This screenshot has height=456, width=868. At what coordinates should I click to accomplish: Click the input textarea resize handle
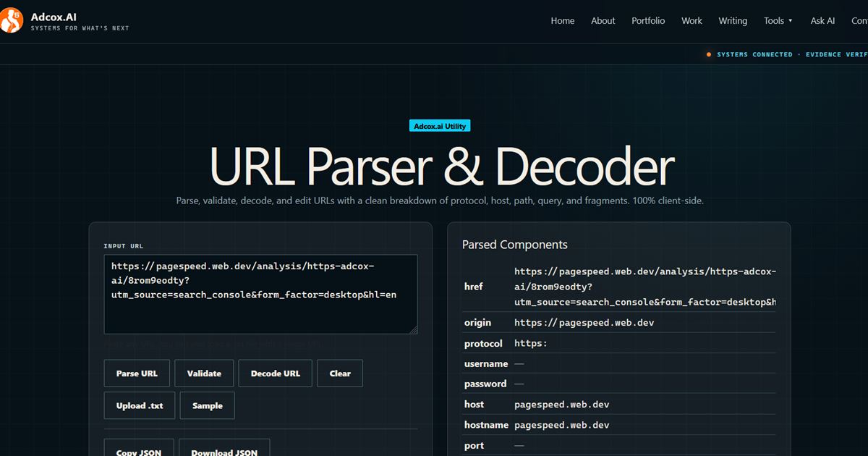click(414, 330)
